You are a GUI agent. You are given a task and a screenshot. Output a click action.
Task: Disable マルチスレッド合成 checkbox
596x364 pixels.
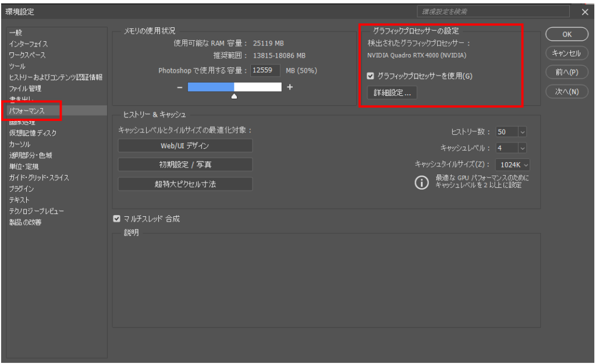pos(117,219)
